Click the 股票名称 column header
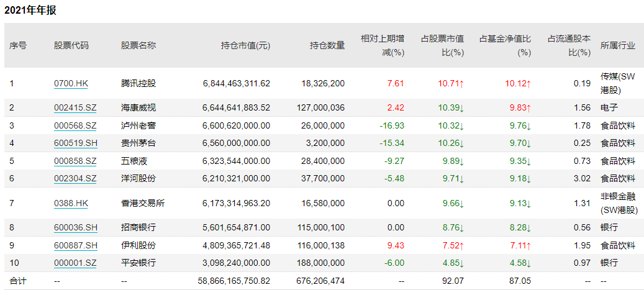The width and height of the screenshot is (644, 290). tap(138, 45)
